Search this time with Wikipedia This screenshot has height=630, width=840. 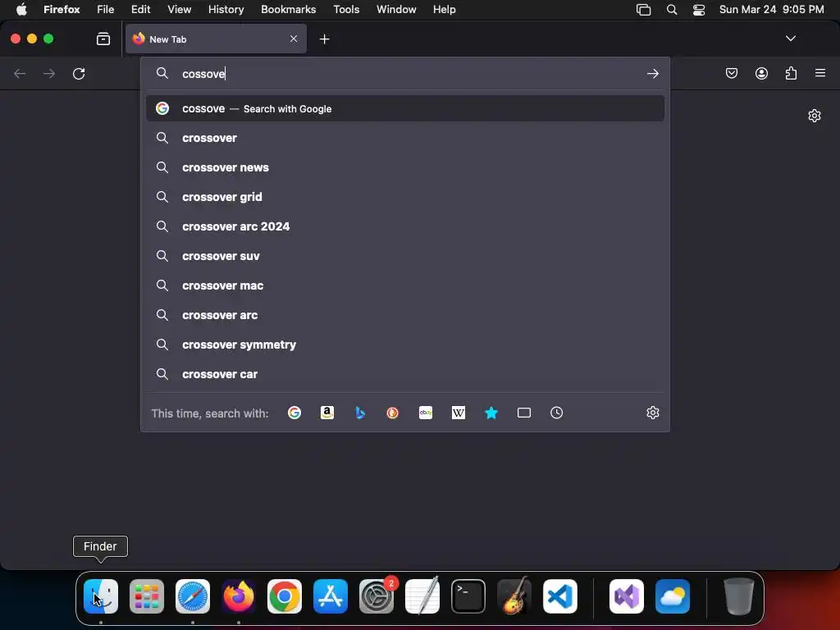tap(459, 413)
